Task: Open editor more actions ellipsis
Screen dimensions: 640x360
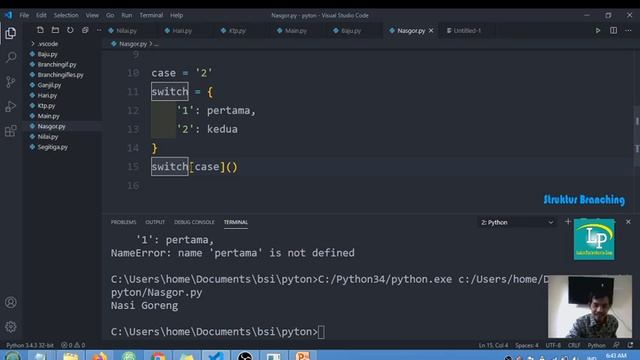Action: click(x=628, y=31)
